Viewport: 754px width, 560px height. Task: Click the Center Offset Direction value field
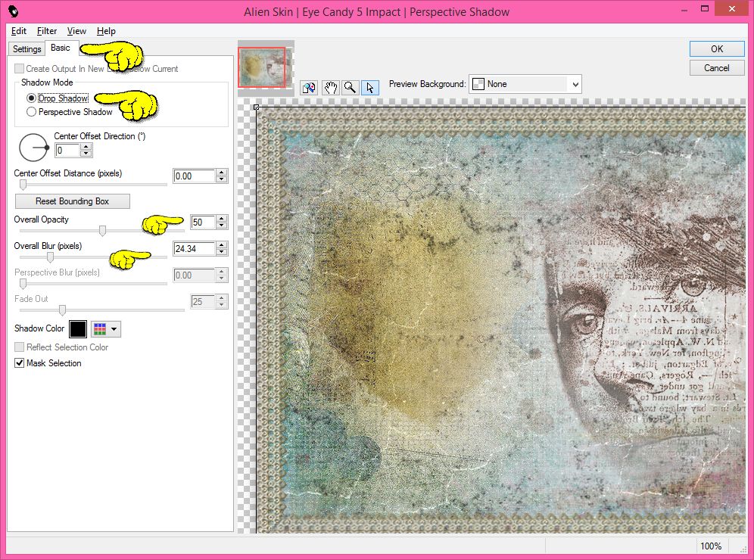tap(67, 151)
